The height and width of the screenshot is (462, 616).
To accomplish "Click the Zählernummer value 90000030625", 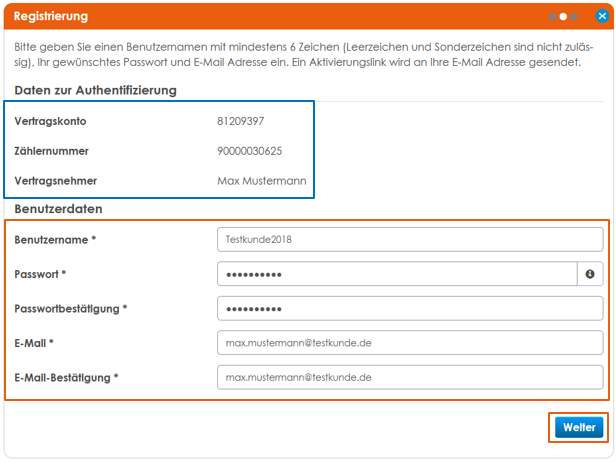I will click(x=249, y=151).
